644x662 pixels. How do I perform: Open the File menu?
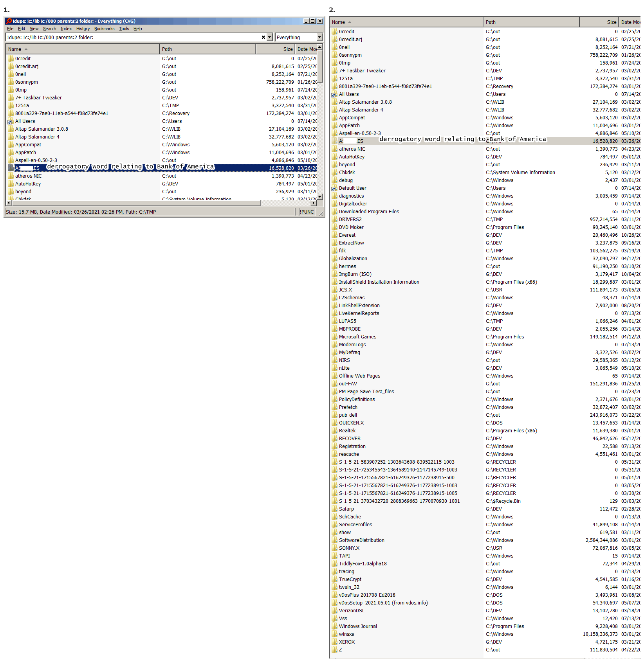point(10,29)
